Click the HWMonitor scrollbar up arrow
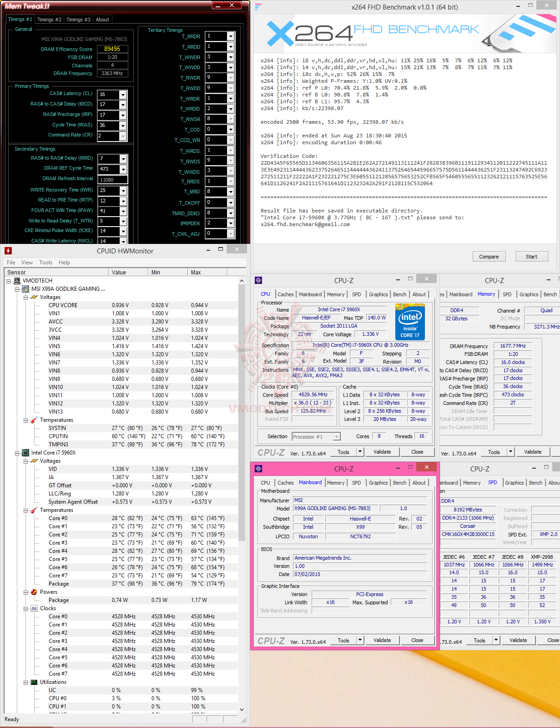This screenshot has height=728, width=560. click(242, 281)
